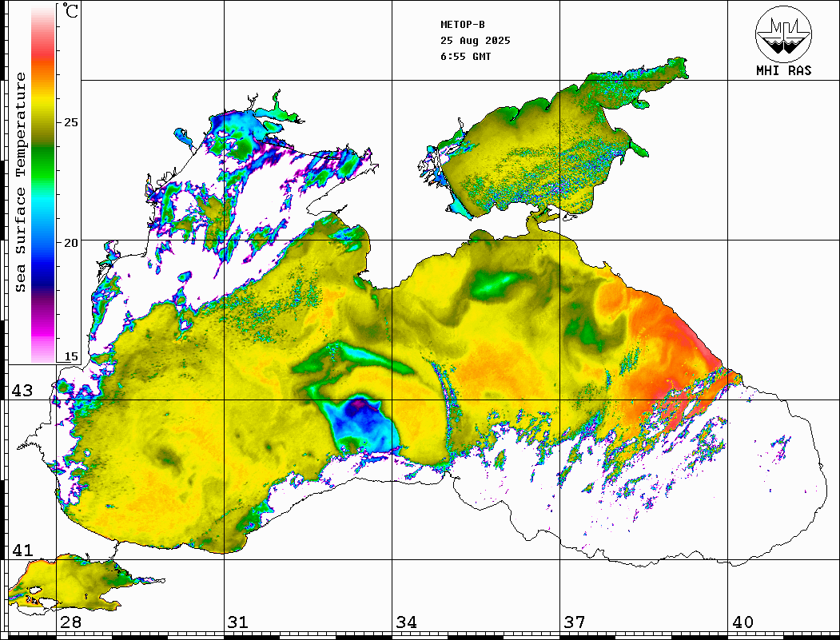Click the 'Sea Surface Temperature' legend title
This screenshot has height=640, width=840.
coord(20,182)
